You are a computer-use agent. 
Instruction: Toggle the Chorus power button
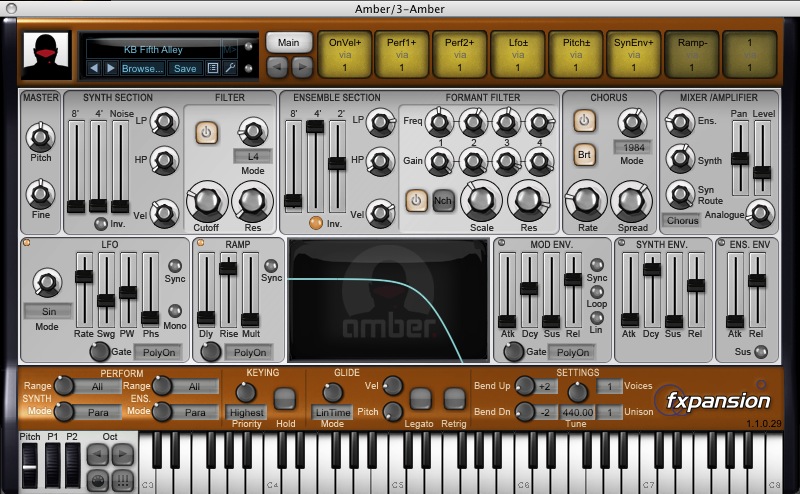[x=584, y=121]
